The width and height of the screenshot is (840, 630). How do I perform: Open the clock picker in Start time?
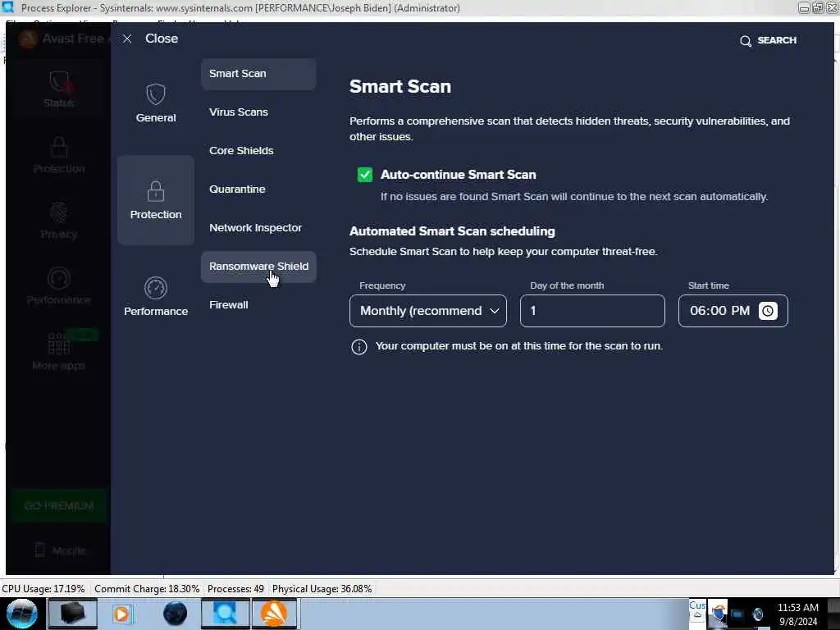768,311
